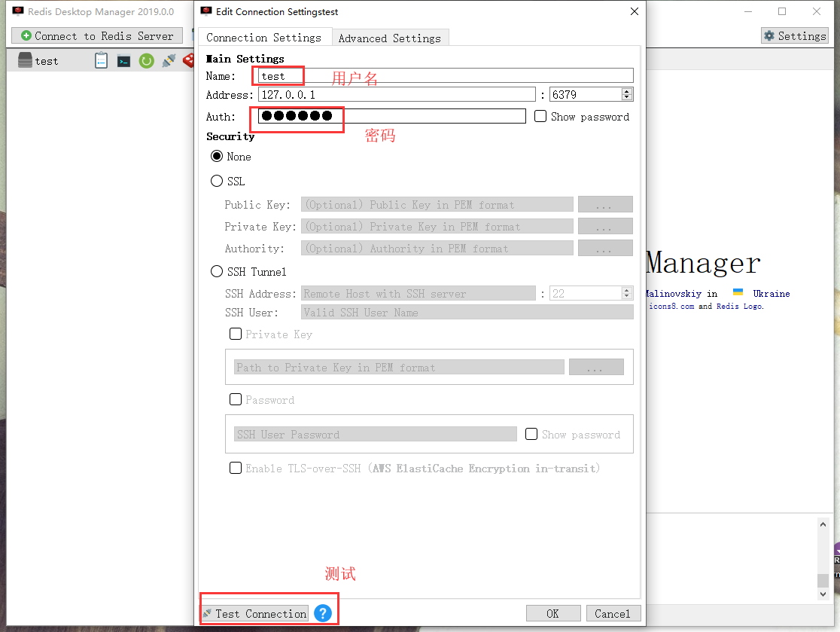
Task: Click the disconnect plug icon for test
Action: pos(169,60)
